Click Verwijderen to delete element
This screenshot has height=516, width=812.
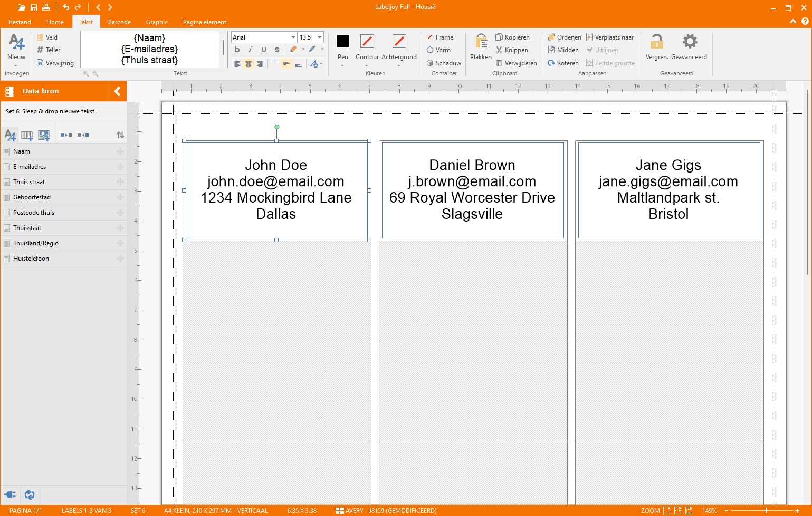click(516, 63)
